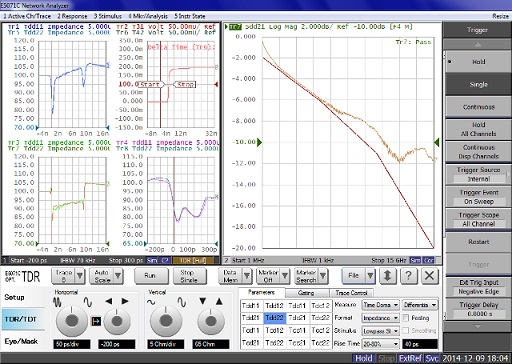Open the Marker Off dropdown arrow

tap(285, 276)
